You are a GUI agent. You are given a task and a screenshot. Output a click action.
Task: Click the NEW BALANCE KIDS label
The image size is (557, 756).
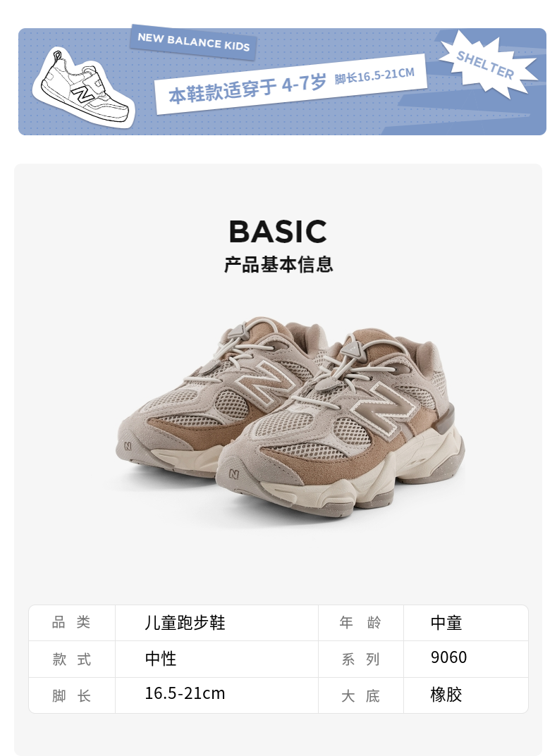[193, 42]
